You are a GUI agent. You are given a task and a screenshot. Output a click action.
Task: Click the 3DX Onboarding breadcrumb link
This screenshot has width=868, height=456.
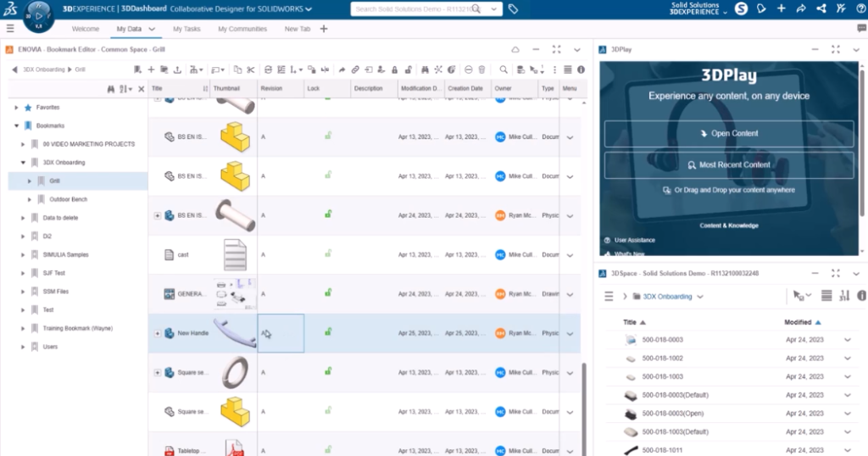coord(44,70)
